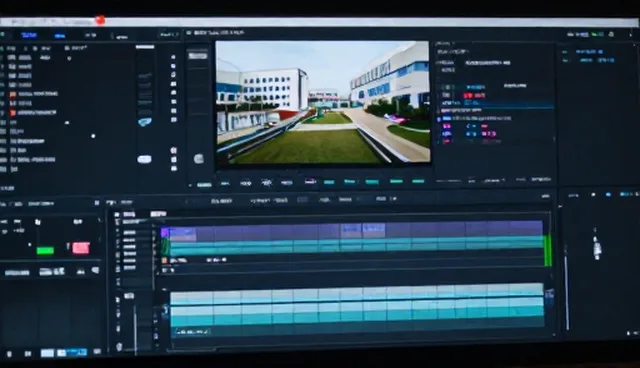
Task: Click the white vertical slider handle in the right panel
Action: [597, 247]
